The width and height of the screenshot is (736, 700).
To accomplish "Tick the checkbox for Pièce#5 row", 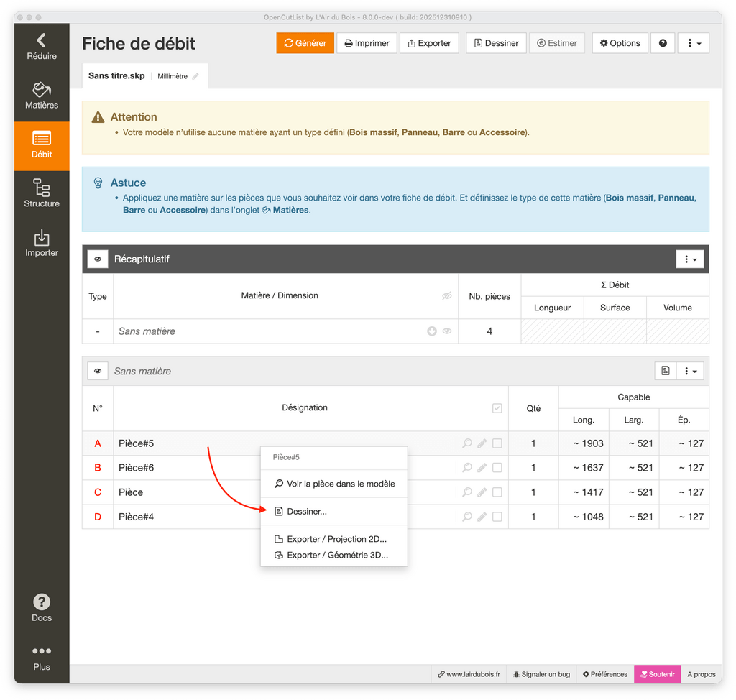I will click(497, 443).
